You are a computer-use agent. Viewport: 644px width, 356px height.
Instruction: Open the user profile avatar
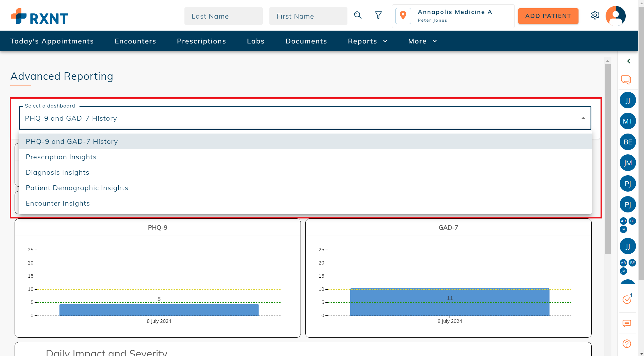point(615,16)
